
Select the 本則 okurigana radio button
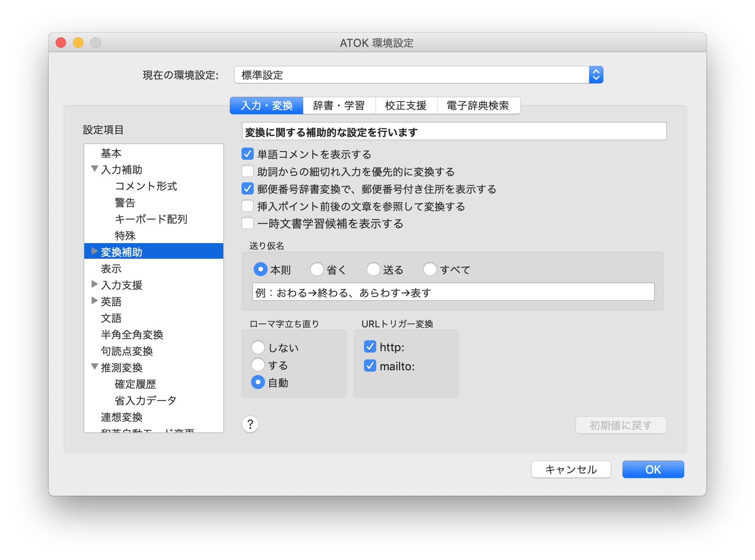tap(260, 269)
